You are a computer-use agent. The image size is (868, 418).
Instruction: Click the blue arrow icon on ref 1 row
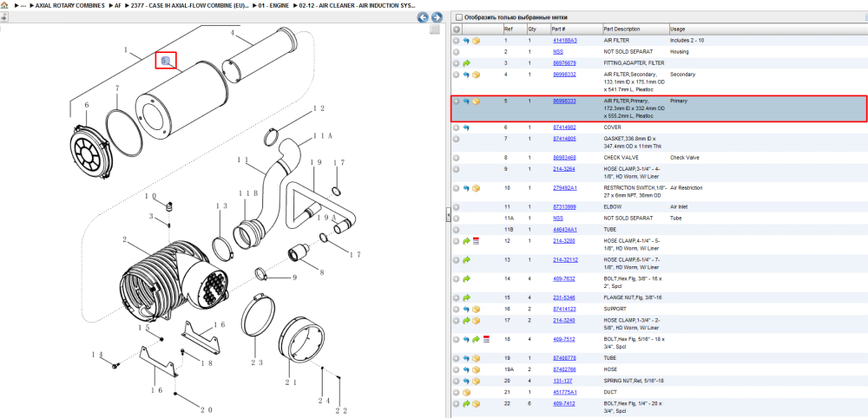[466, 41]
